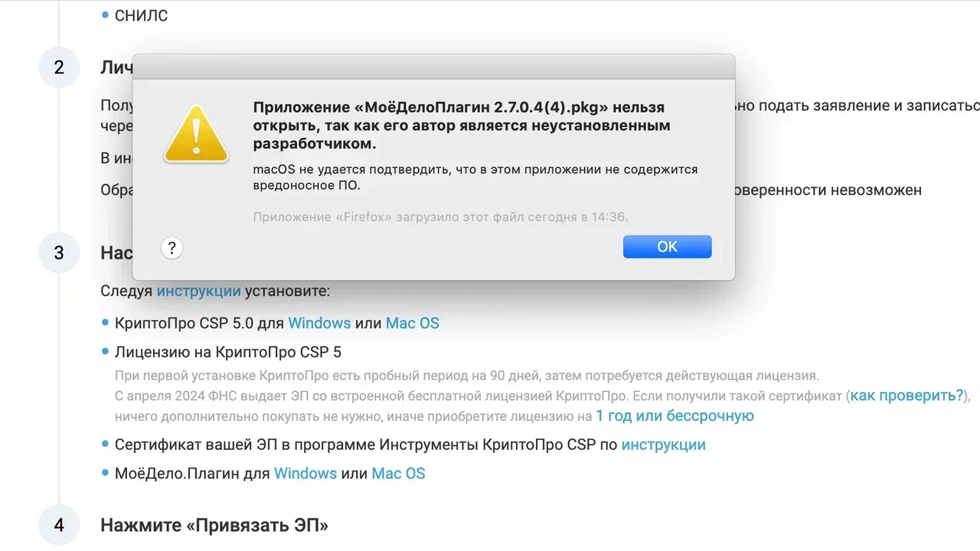Click the «как проверить?» link
The height and width of the screenshot is (551, 980).
pyautogui.click(x=907, y=396)
